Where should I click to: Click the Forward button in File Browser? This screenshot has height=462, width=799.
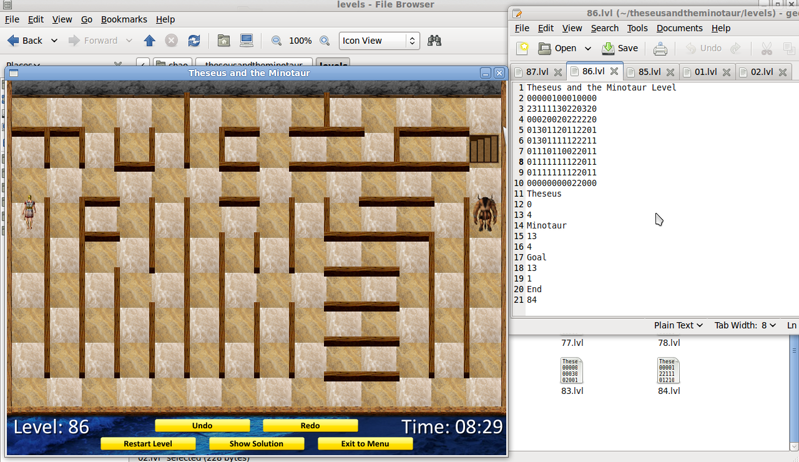tap(93, 41)
